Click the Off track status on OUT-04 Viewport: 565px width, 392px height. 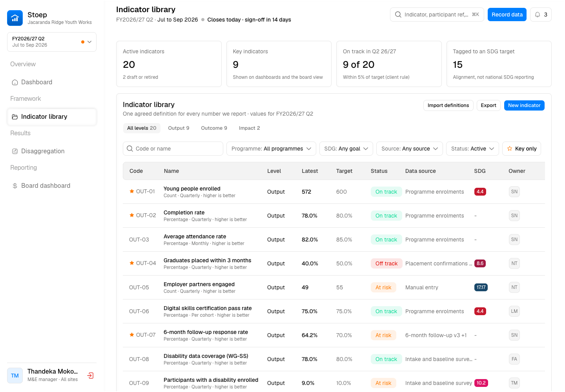[386, 263]
